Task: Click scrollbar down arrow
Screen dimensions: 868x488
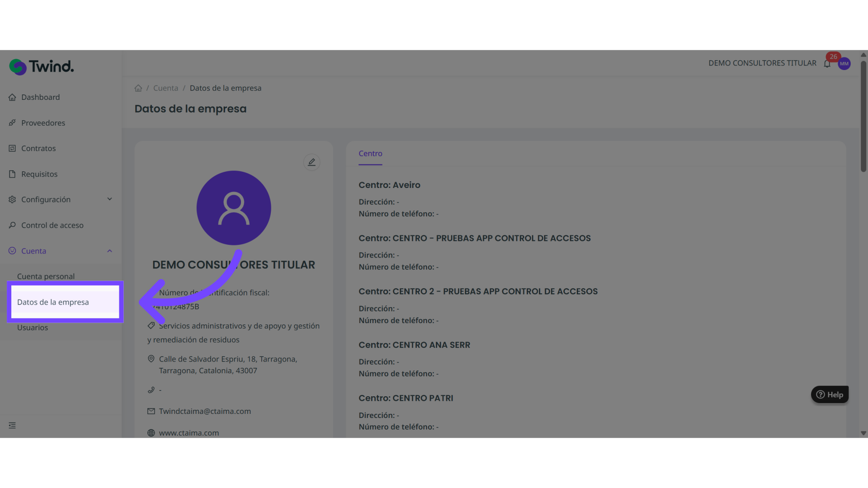Action: pos(863,433)
